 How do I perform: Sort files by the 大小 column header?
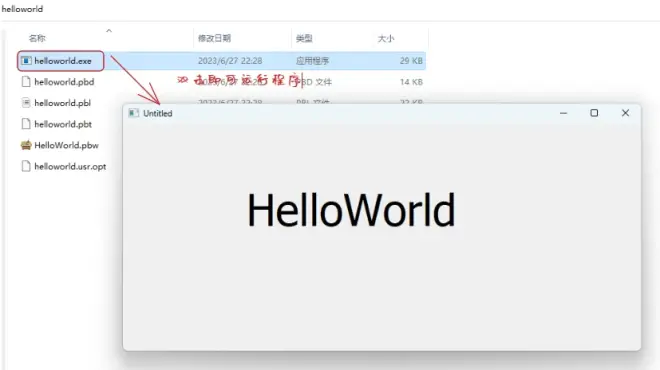386,39
